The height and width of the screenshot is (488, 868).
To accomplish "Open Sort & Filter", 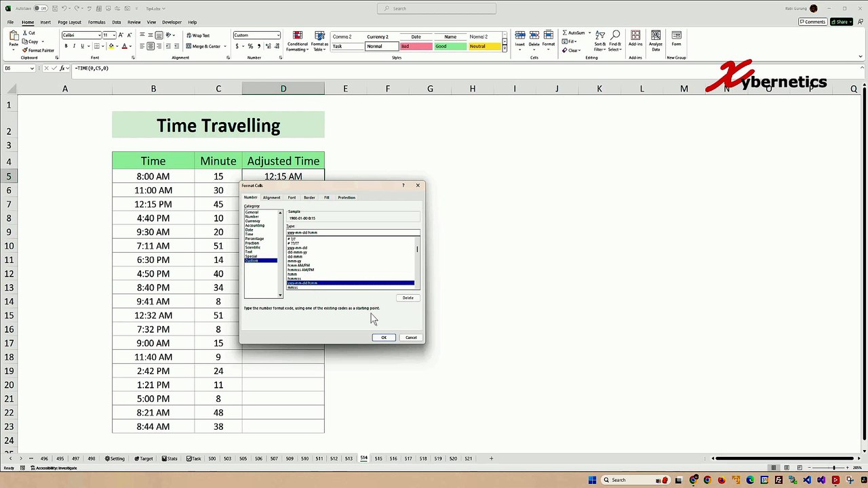I will pyautogui.click(x=600, y=41).
